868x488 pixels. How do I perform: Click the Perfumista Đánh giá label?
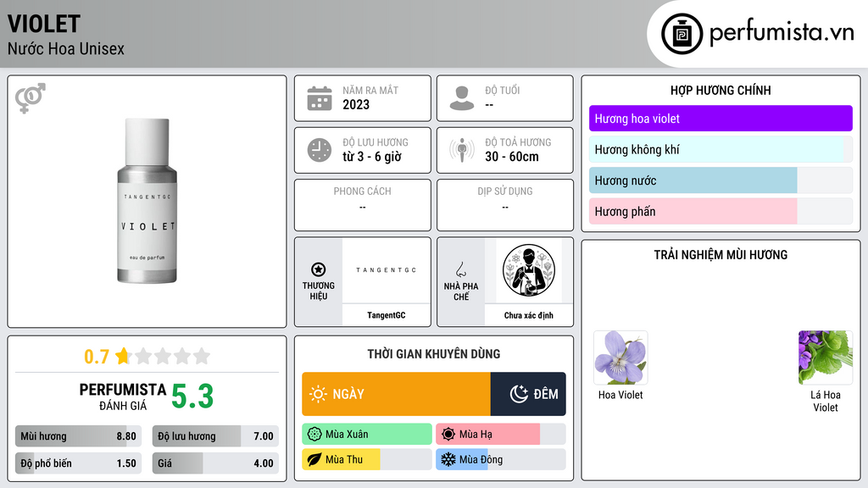pos(123,396)
